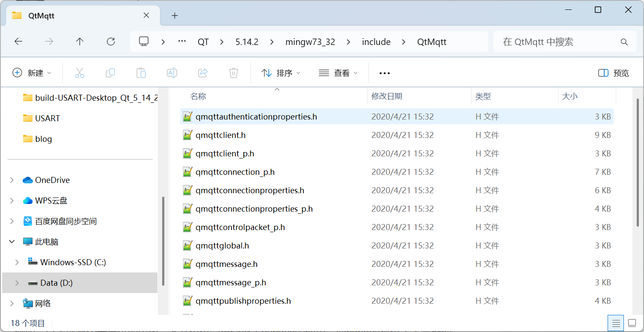Select qmqttmessage_p.h file name
This screenshot has width=644, height=332.
point(231,282)
